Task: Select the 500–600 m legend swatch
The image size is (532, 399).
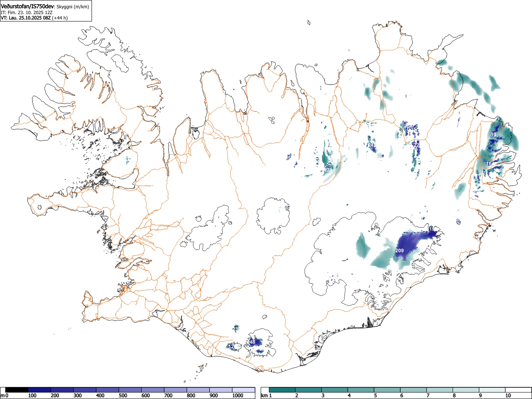Action: [x=130, y=390]
